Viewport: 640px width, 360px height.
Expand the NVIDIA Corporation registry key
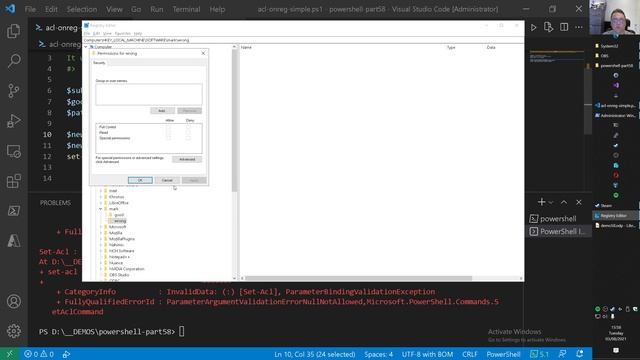coord(101,269)
